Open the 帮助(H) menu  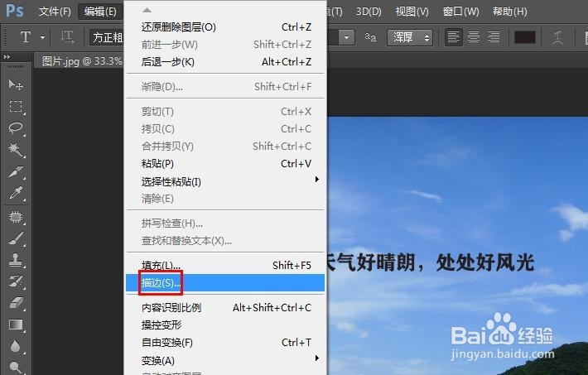tap(509, 12)
